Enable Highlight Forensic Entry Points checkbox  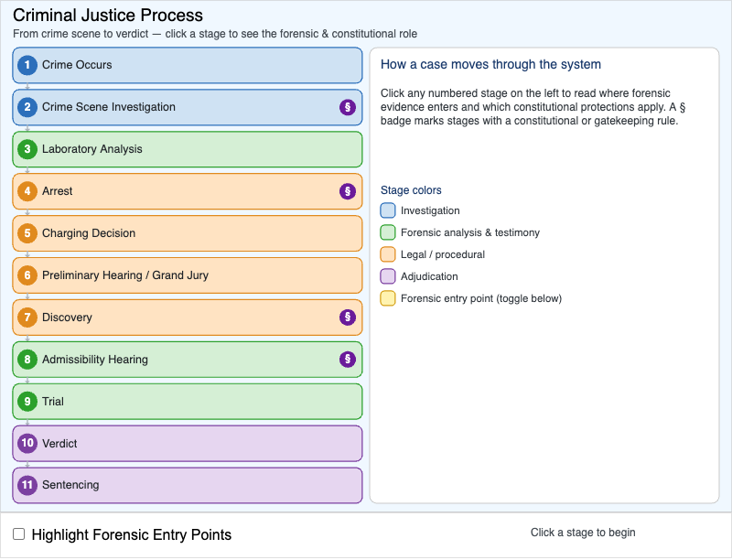(x=18, y=533)
